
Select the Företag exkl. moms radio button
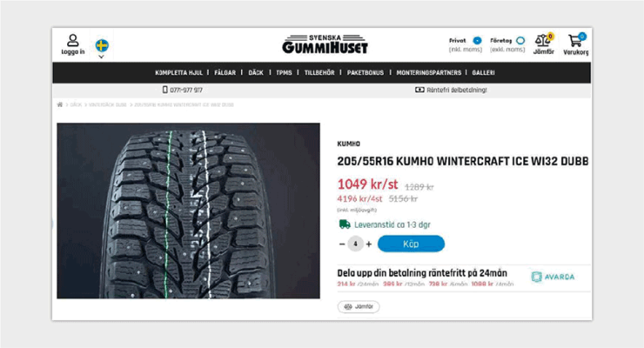(x=520, y=41)
